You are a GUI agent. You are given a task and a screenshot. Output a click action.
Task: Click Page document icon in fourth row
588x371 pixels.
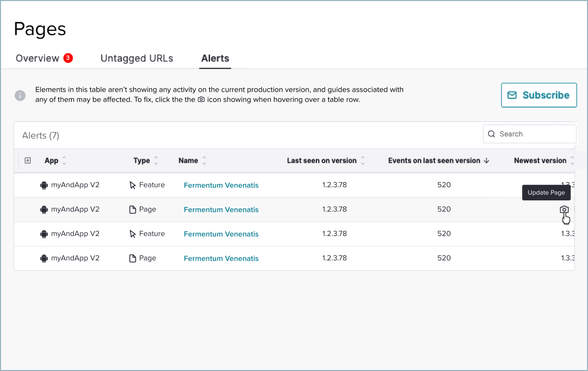[132, 258]
